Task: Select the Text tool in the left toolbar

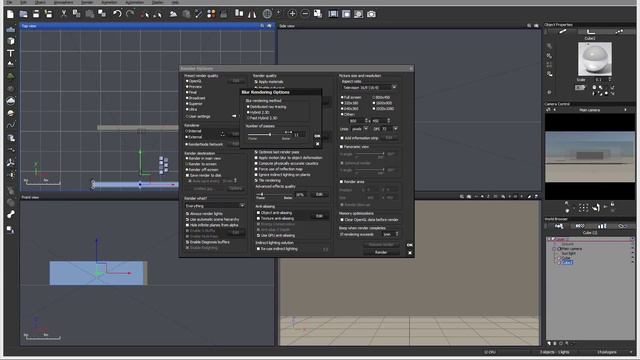Action: pos(11,53)
